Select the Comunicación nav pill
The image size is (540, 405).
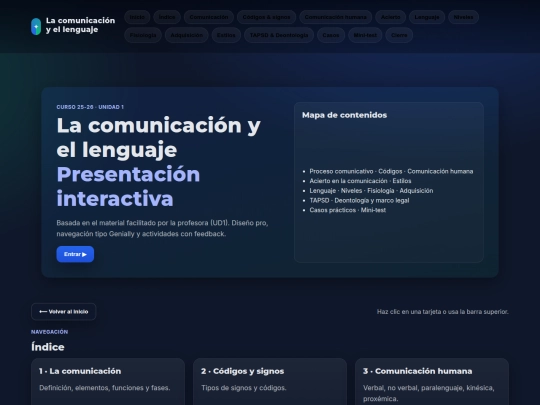[209, 17]
